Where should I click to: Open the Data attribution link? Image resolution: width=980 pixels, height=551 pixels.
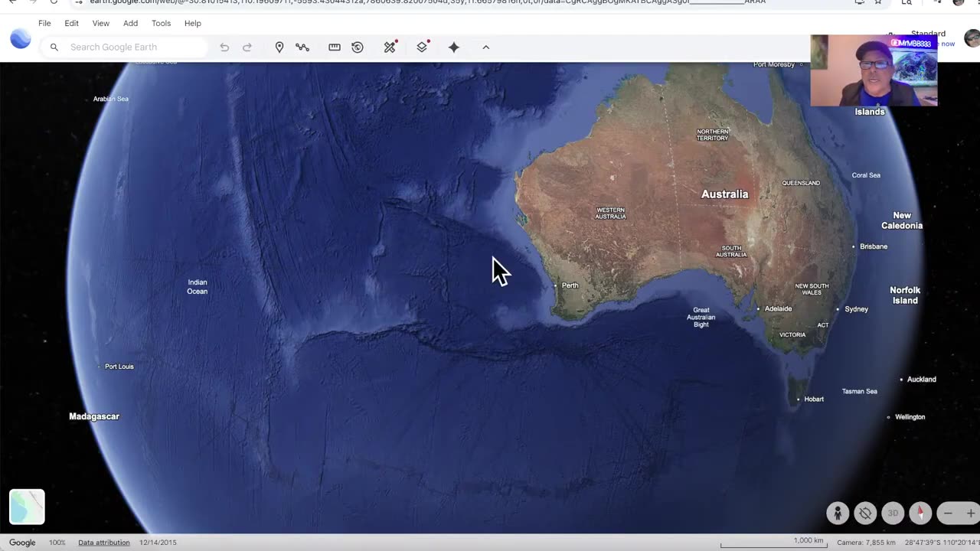pyautogui.click(x=103, y=543)
